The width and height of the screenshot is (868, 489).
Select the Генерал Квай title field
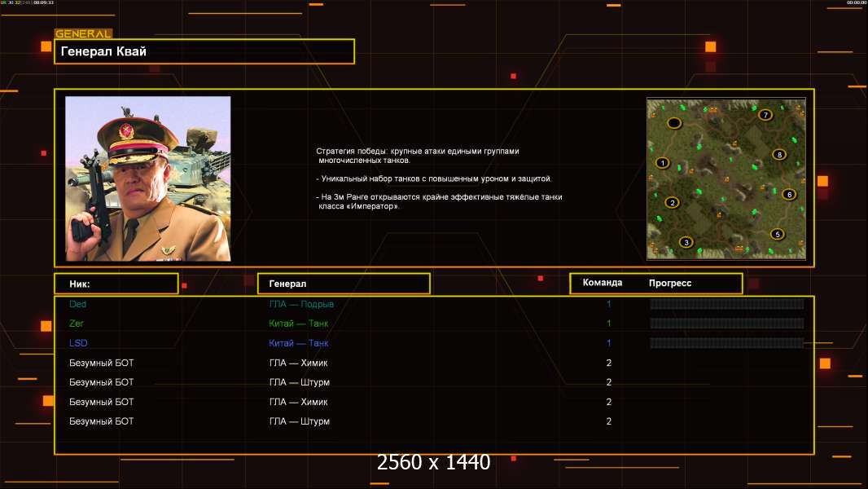(204, 51)
